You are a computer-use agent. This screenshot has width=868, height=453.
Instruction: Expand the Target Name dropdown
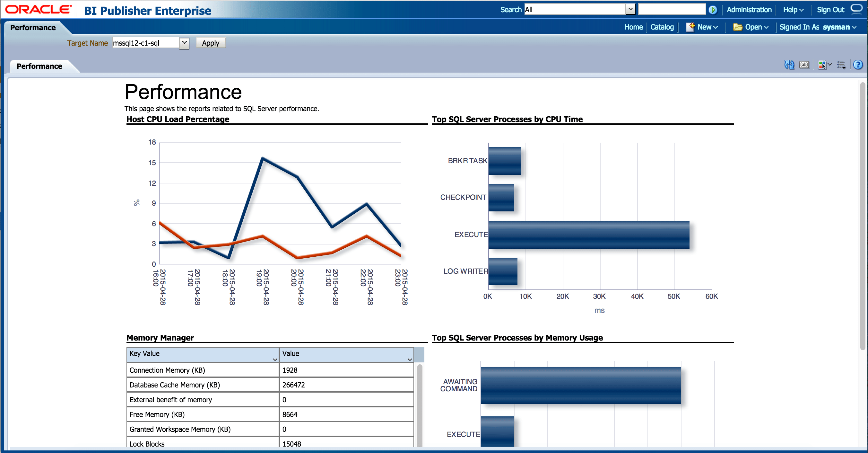pyautogui.click(x=184, y=43)
